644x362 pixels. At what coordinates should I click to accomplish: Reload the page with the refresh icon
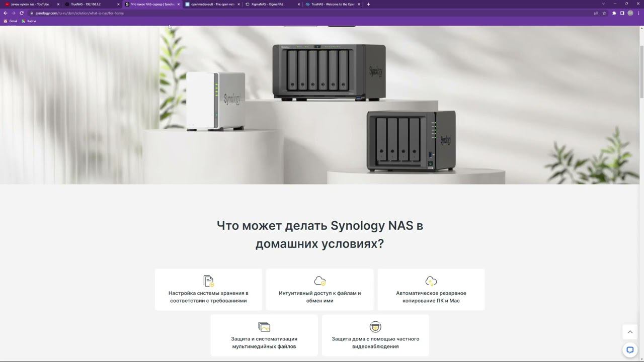[x=22, y=13]
